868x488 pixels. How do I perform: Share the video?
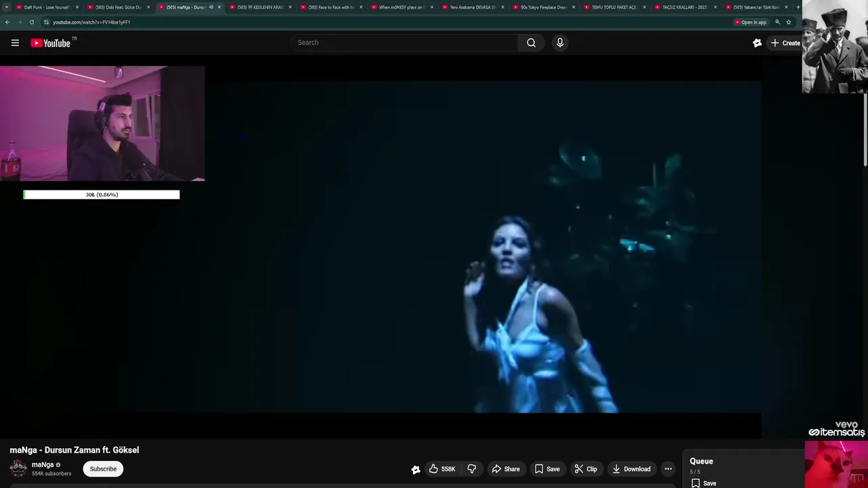click(x=506, y=469)
